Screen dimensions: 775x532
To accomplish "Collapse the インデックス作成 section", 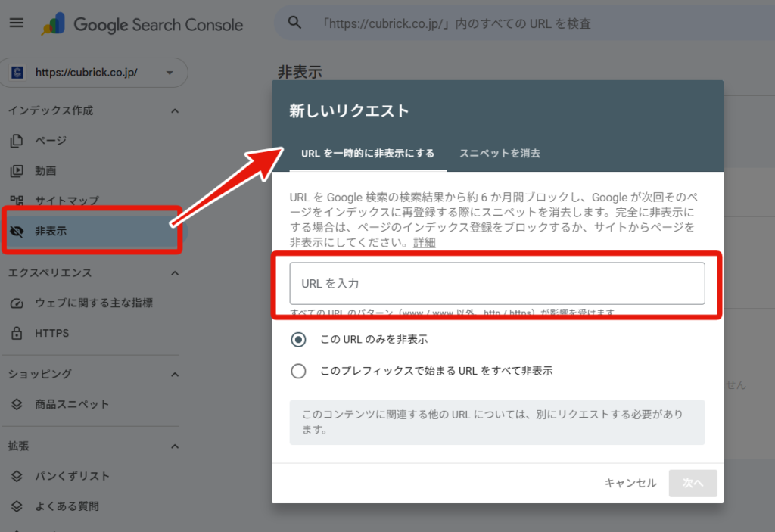I will (175, 110).
